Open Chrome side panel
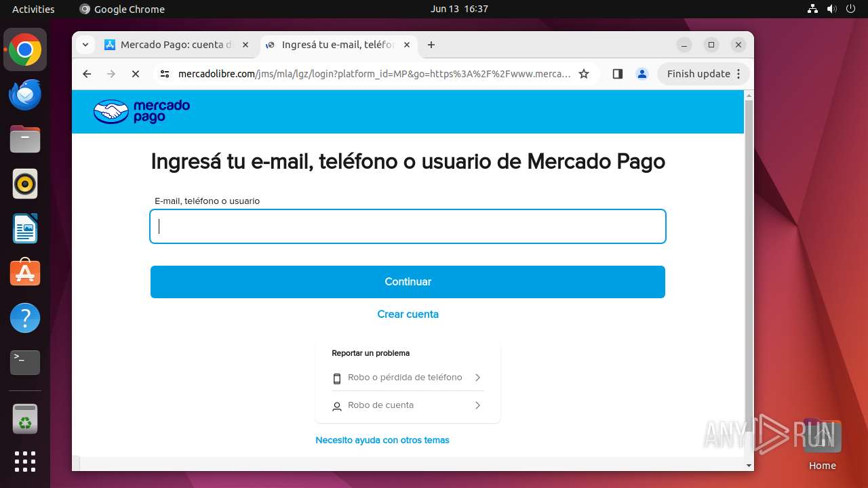 [617, 74]
